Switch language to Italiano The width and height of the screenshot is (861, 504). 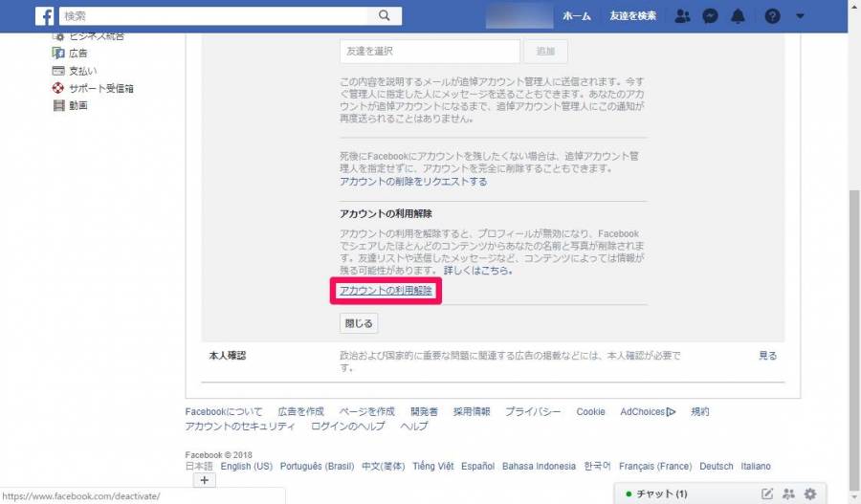756,466
